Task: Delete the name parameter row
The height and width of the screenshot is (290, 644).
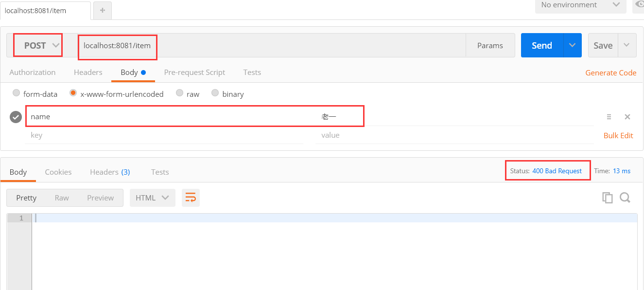Action: coord(627,117)
